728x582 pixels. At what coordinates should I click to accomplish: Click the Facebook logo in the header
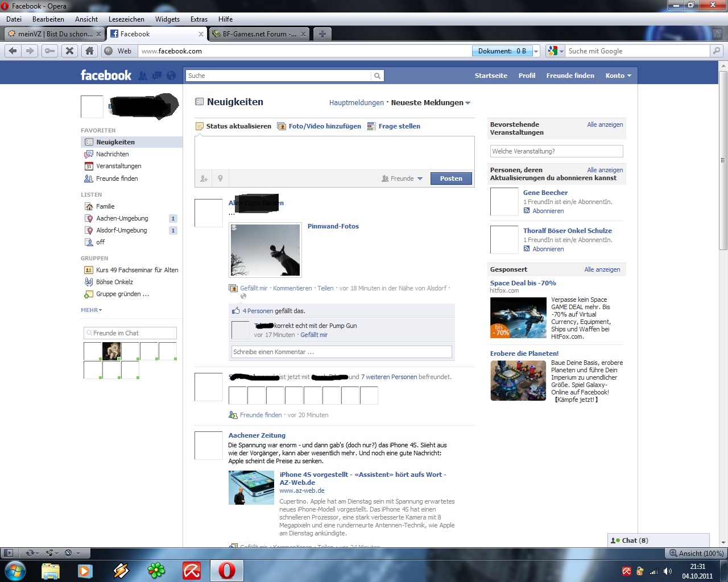106,75
